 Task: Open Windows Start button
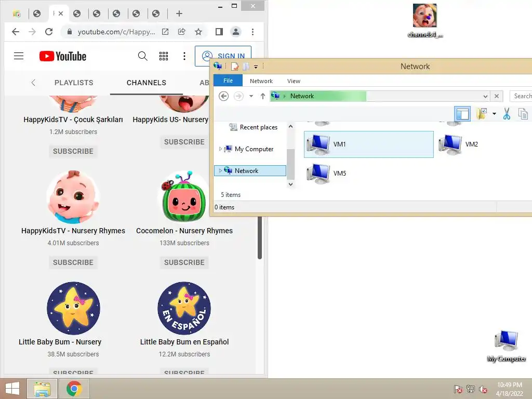coord(12,389)
